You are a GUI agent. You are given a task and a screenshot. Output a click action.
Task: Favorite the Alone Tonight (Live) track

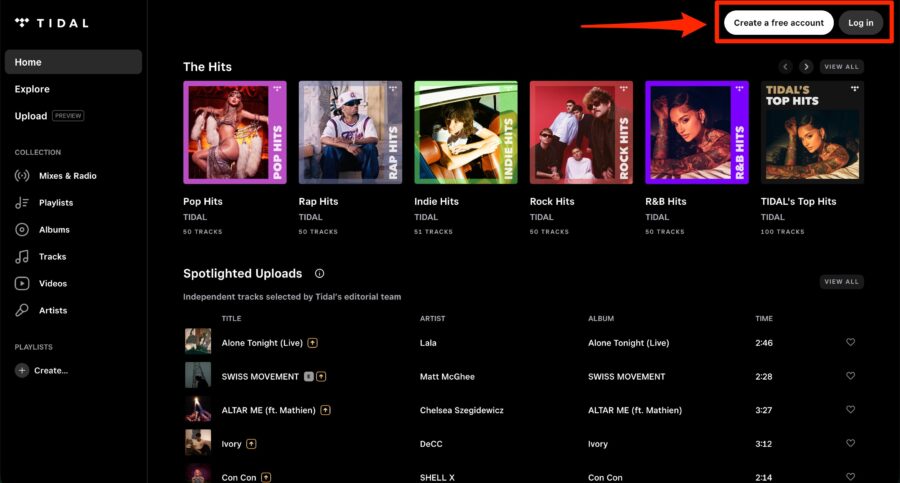click(x=850, y=343)
